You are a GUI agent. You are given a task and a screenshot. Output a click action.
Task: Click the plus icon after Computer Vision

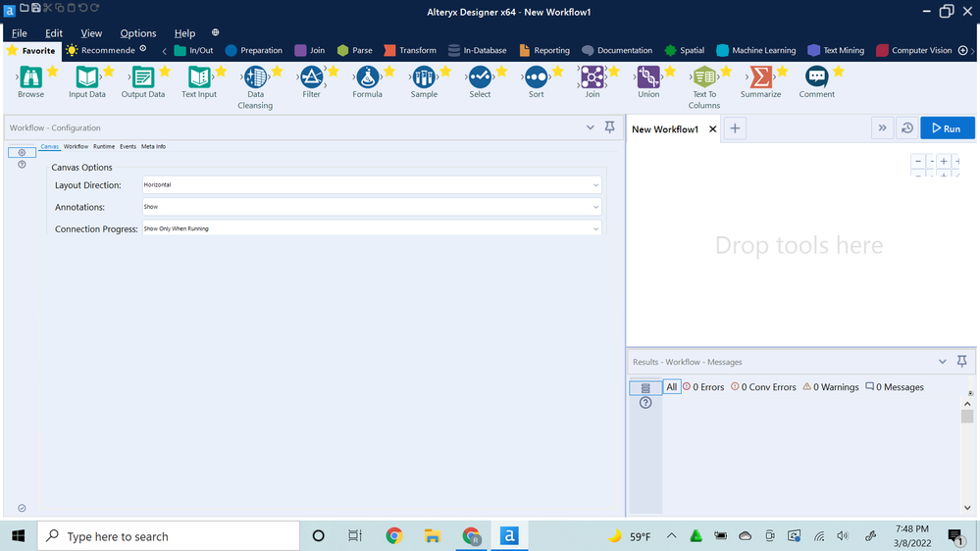point(963,50)
